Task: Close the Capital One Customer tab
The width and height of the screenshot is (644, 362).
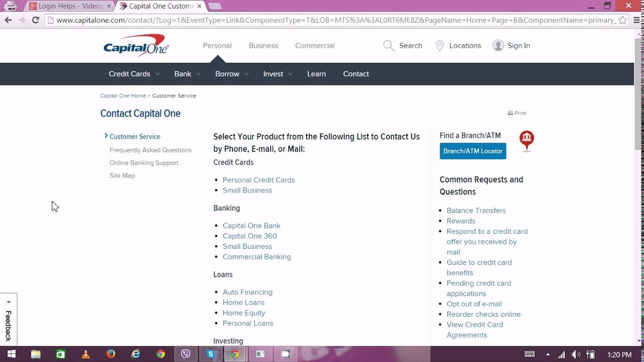Action: [x=200, y=6]
